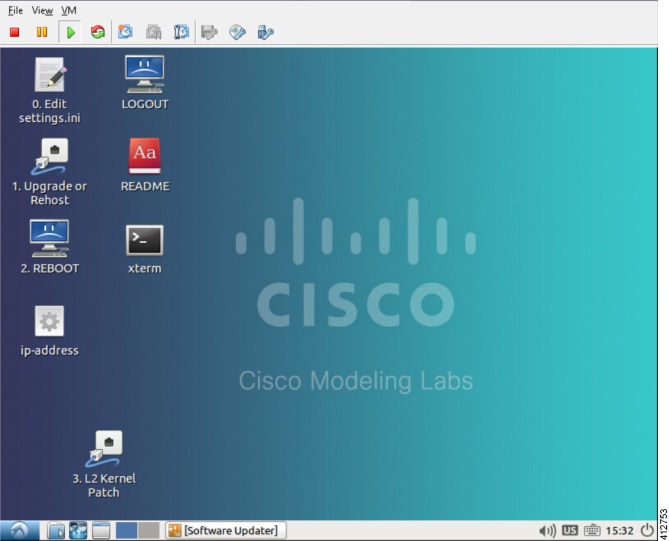Click the red Stop VM button

pyautogui.click(x=15, y=32)
